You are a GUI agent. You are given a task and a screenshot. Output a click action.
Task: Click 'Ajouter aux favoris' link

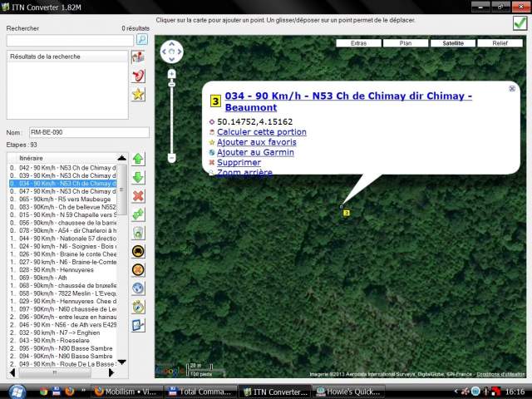[256, 142]
